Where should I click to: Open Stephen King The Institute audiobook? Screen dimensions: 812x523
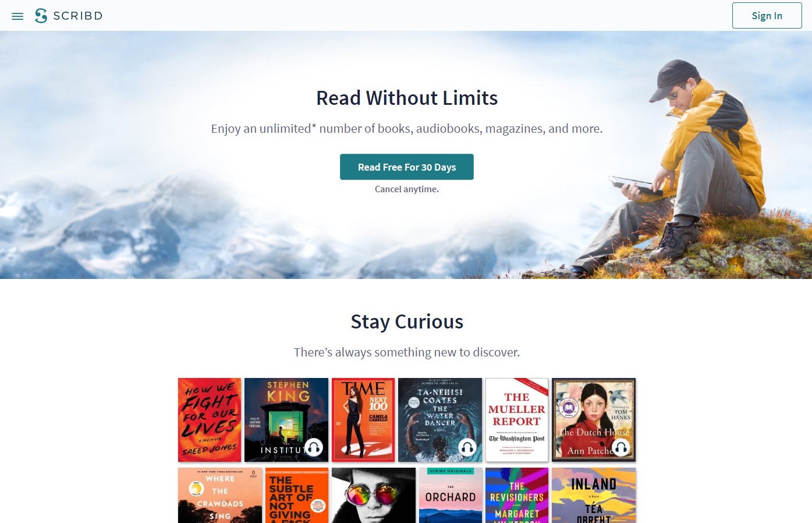(x=286, y=420)
